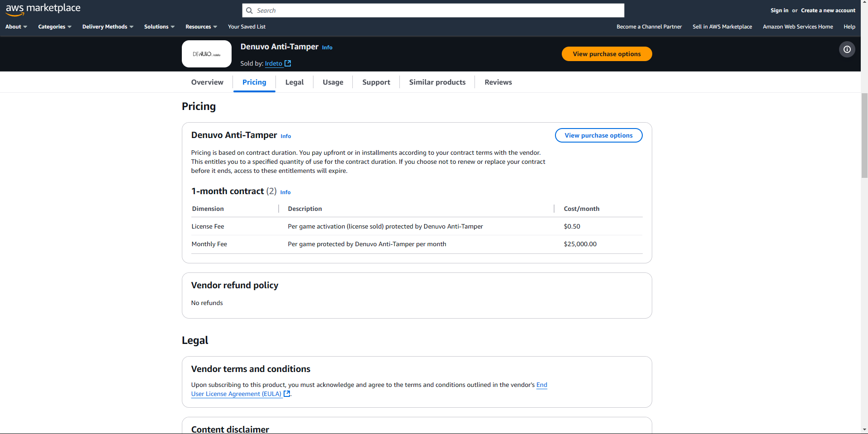
Task: Click Info link in Pricing card title
Action: (x=286, y=136)
